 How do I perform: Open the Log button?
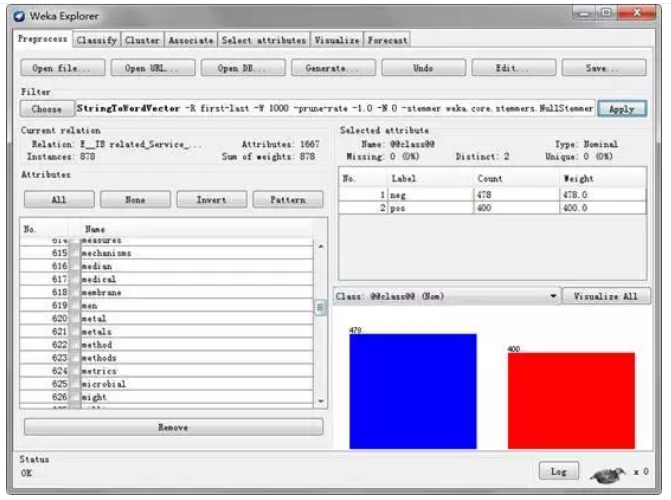[x=559, y=472]
